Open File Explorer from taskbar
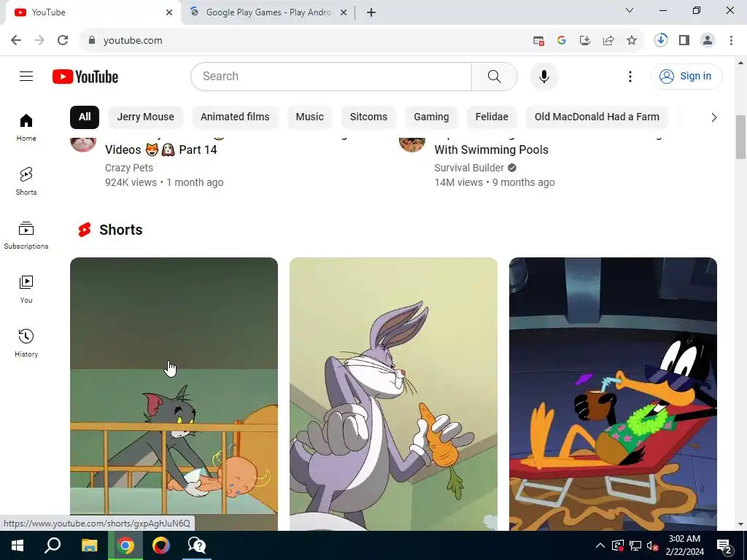The image size is (747, 560). (89, 545)
